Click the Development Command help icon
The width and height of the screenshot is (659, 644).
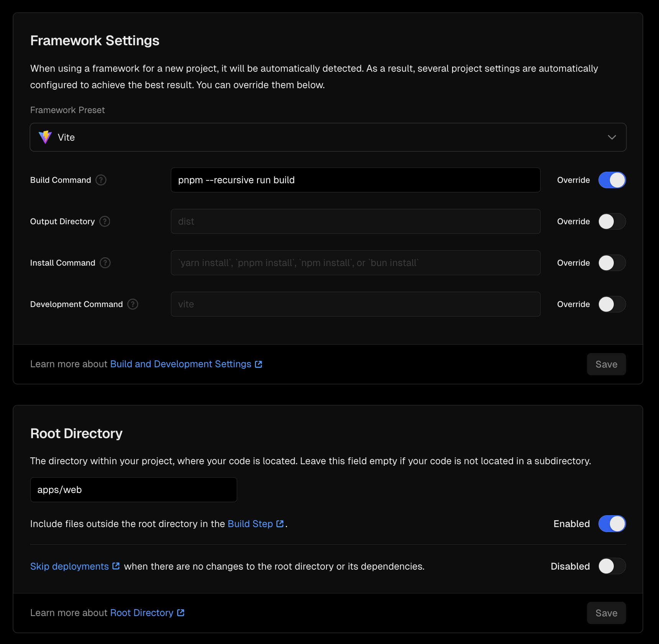(x=133, y=304)
